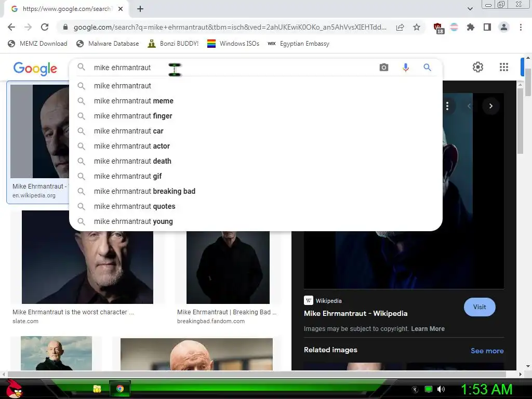Open the breakingbad.fandom.com image result
Viewport: 532px width, 399px height.
(x=228, y=267)
